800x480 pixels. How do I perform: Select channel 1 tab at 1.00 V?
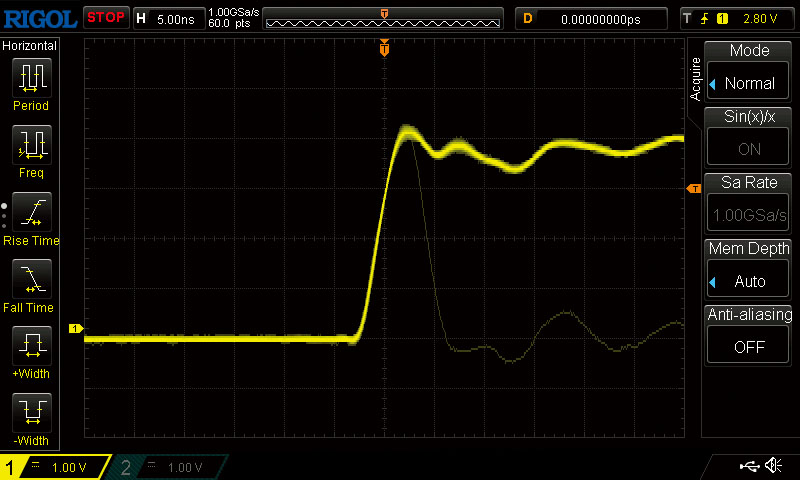pos(55,467)
